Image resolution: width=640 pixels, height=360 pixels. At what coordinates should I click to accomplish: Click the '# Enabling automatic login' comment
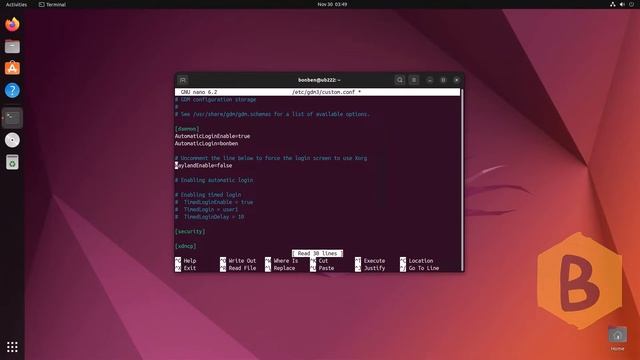(214, 180)
